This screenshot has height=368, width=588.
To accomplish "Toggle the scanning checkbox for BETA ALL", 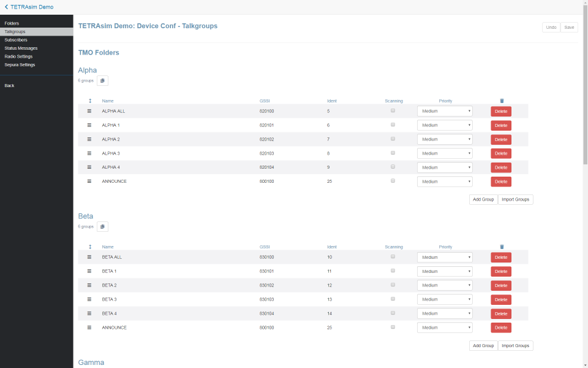I will (393, 256).
